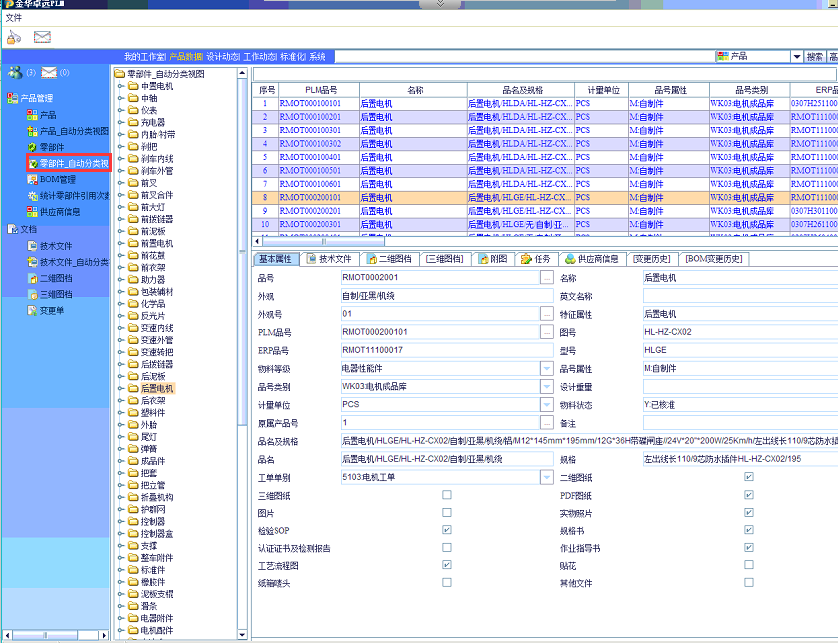Toggle the 贴花 checkbox

[x=749, y=565]
